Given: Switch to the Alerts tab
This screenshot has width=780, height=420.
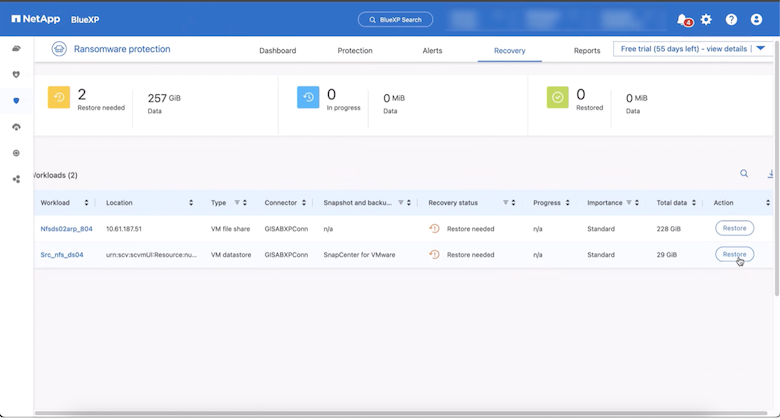Looking at the screenshot, I should (432, 51).
